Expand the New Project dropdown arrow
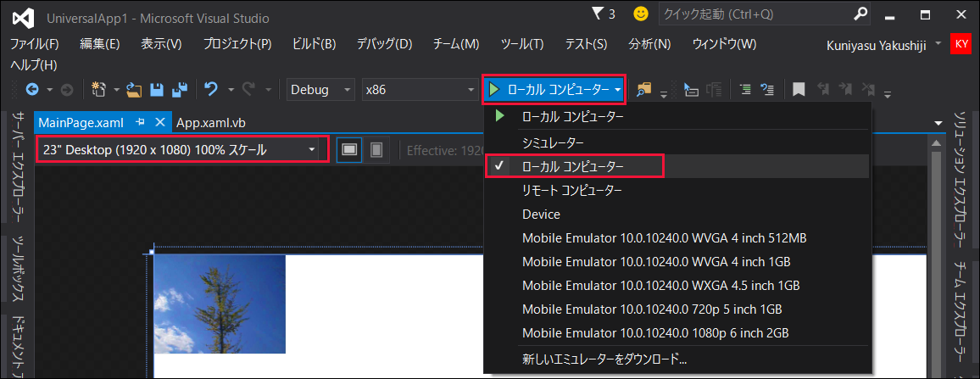This screenshot has width=980, height=379. (x=116, y=90)
